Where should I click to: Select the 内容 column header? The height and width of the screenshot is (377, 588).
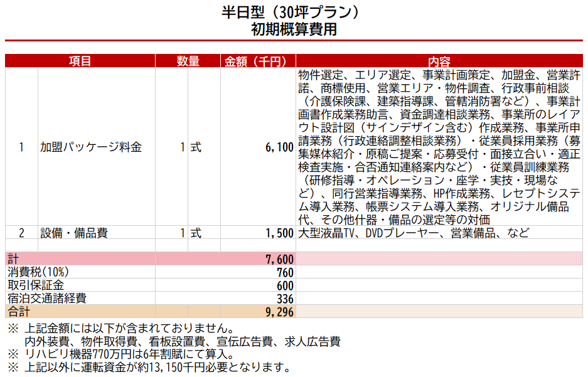point(439,61)
